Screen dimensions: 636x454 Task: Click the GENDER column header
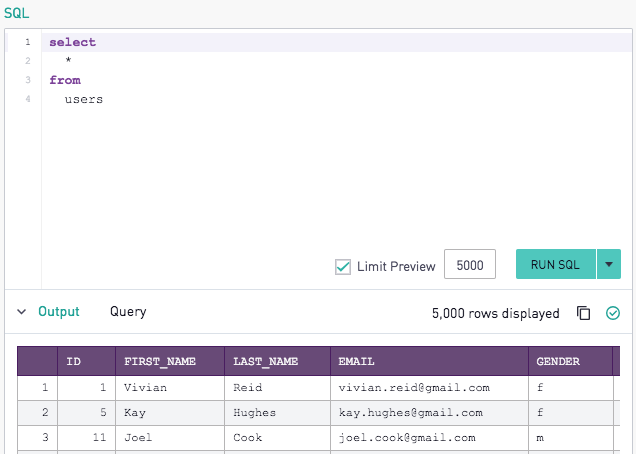[x=570, y=361]
